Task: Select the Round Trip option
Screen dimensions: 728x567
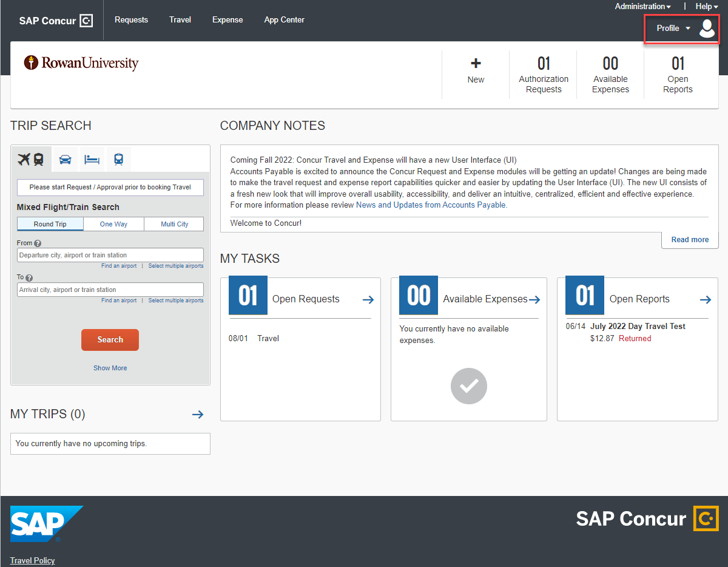Action: (x=50, y=224)
